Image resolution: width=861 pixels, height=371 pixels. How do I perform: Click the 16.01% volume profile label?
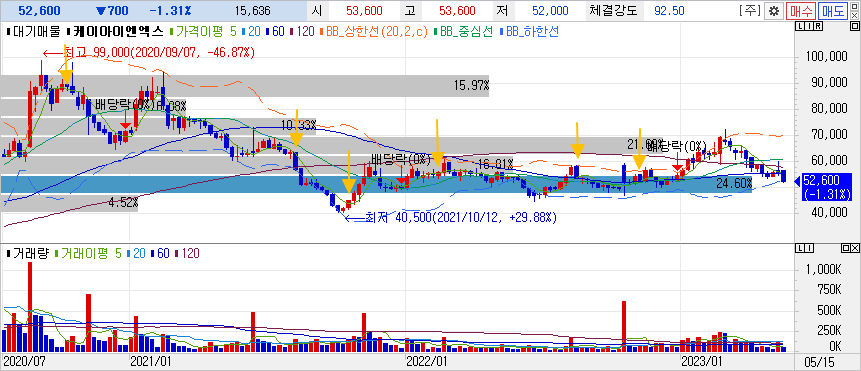(495, 164)
